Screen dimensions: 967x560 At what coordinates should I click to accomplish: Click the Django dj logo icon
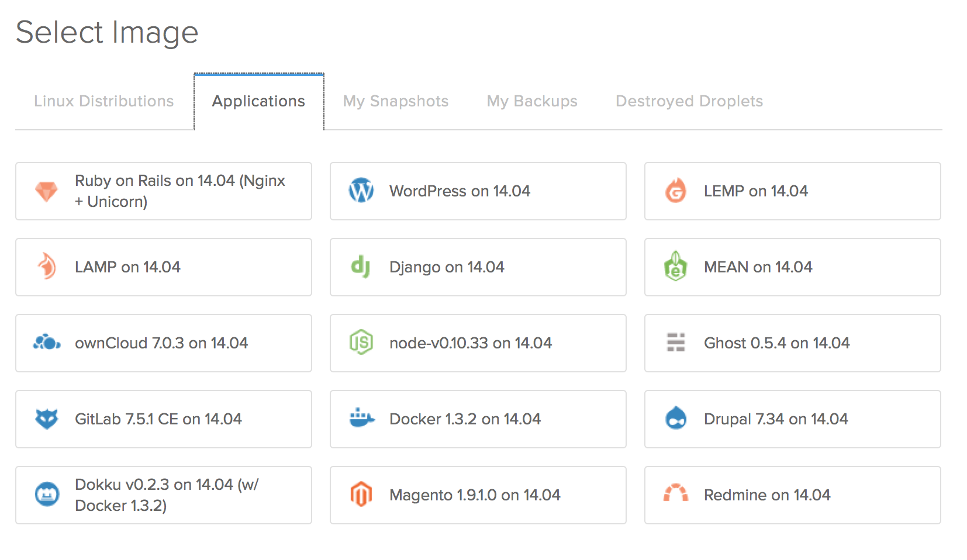pyautogui.click(x=361, y=267)
